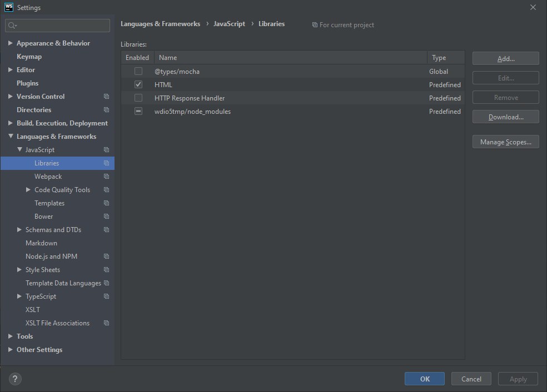Collapse the JavaScript tree node
Image resolution: width=547 pixels, height=392 pixels.
(x=19, y=149)
